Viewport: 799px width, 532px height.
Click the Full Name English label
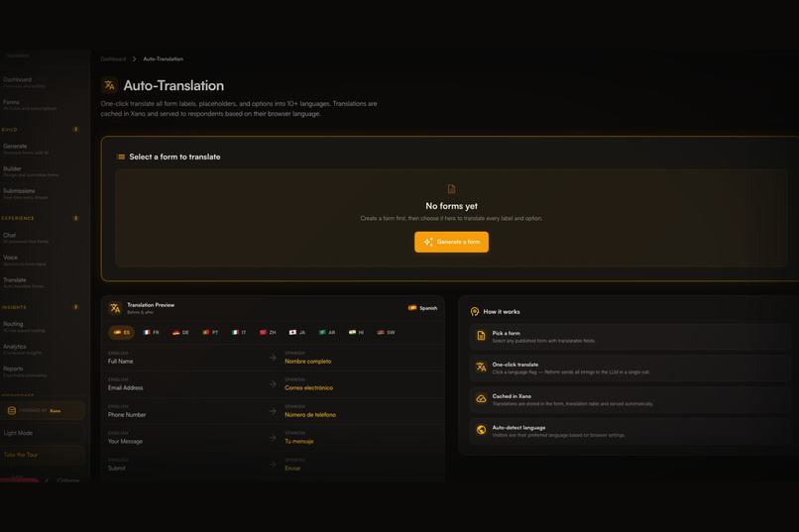(x=120, y=361)
